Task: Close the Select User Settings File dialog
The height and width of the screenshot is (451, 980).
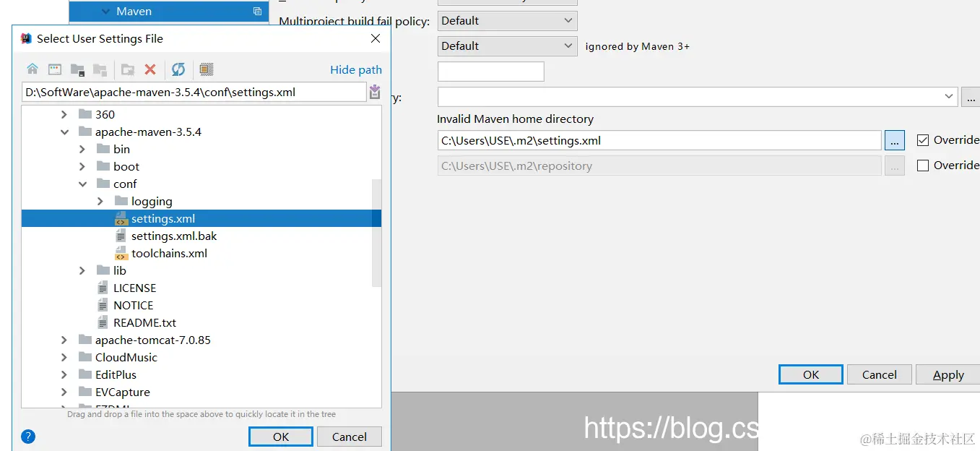Action: (376, 39)
